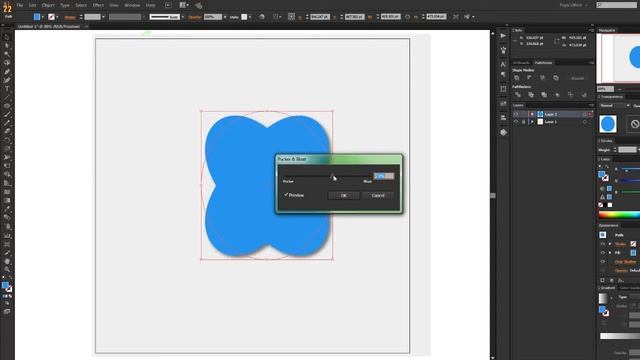The height and width of the screenshot is (360, 640).
Task: Select the Type tool
Action: click(7, 89)
